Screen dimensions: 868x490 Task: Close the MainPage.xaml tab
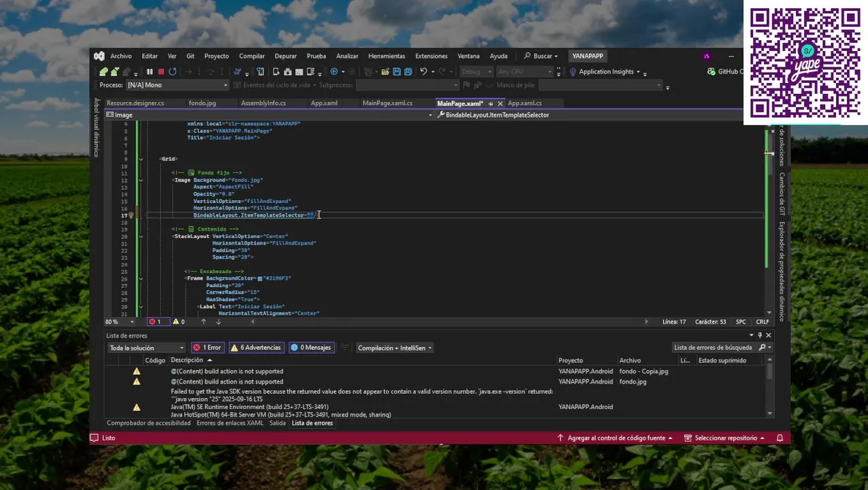coord(500,103)
